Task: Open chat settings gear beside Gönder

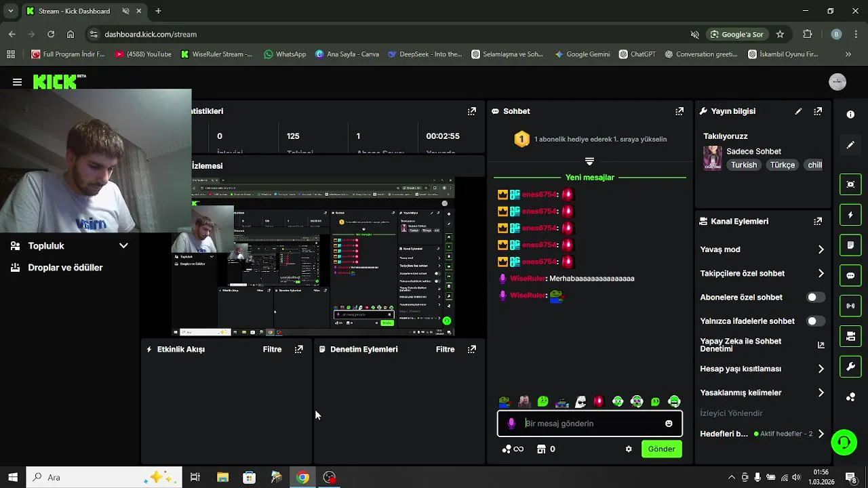Action: point(629,449)
